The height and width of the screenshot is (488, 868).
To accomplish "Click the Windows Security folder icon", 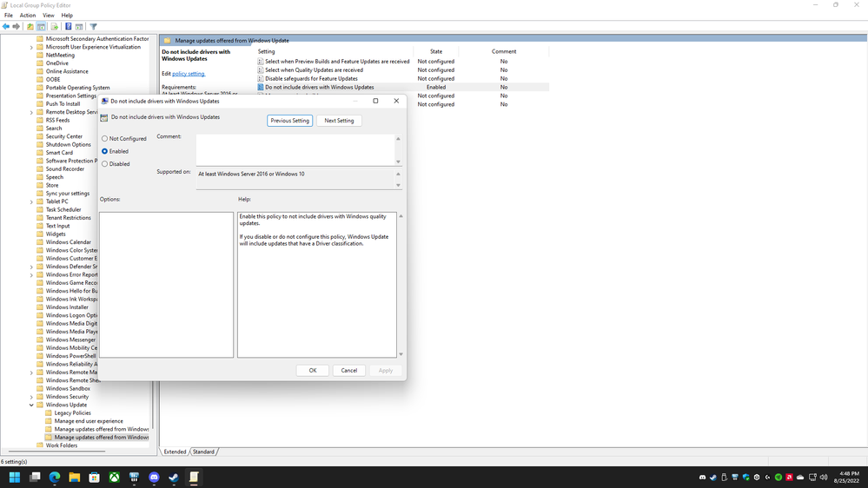I will [x=40, y=397].
